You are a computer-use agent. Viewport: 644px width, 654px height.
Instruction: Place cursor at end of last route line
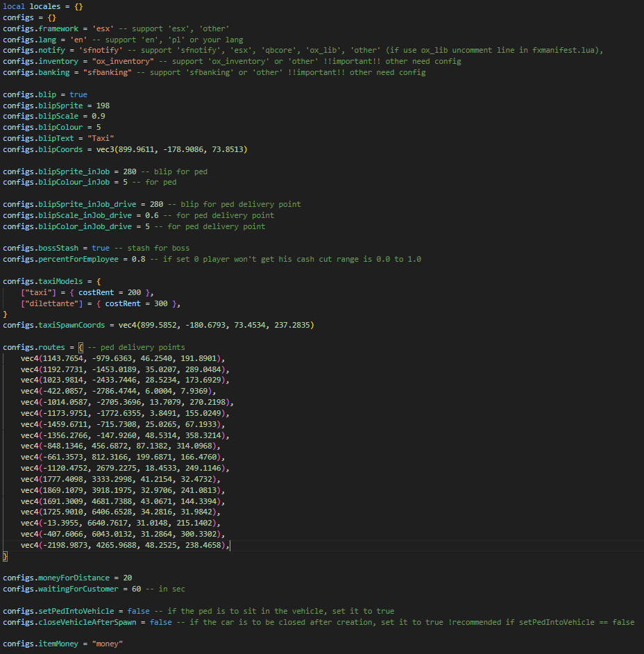(x=230, y=545)
